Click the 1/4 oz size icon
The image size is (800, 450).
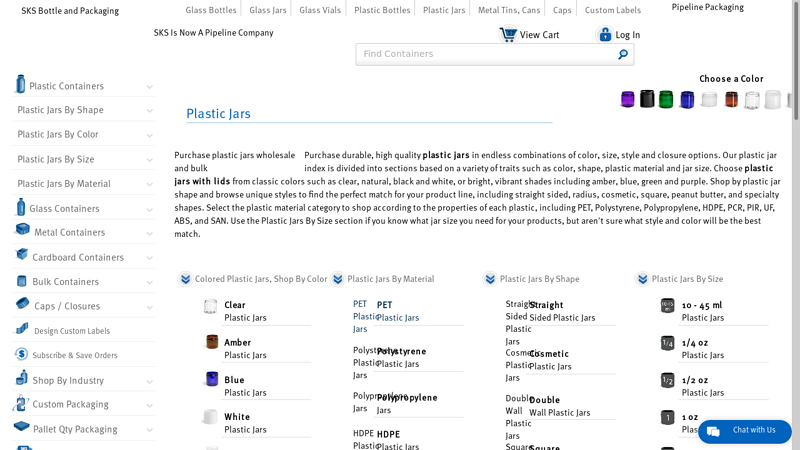(x=667, y=343)
